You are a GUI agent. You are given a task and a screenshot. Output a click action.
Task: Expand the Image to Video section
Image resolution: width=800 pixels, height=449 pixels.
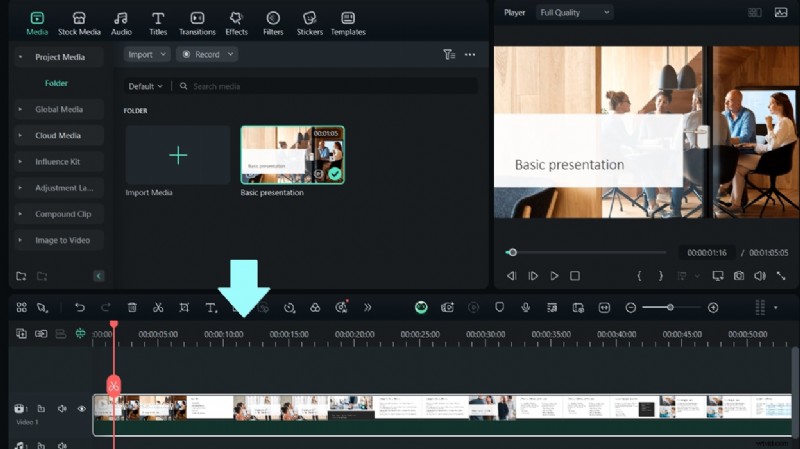coord(59,240)
